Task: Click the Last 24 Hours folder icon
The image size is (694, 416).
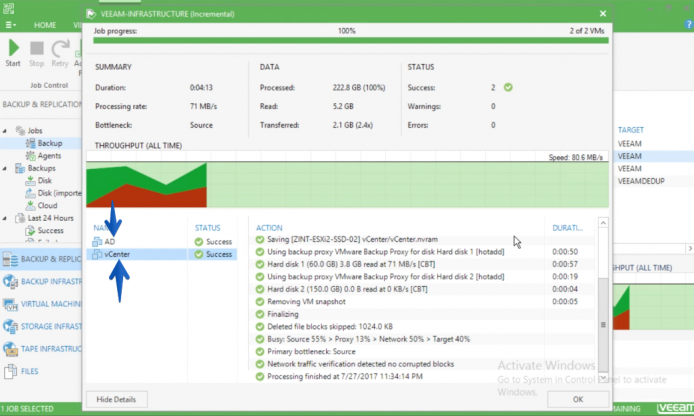Action: pos(20,218)
